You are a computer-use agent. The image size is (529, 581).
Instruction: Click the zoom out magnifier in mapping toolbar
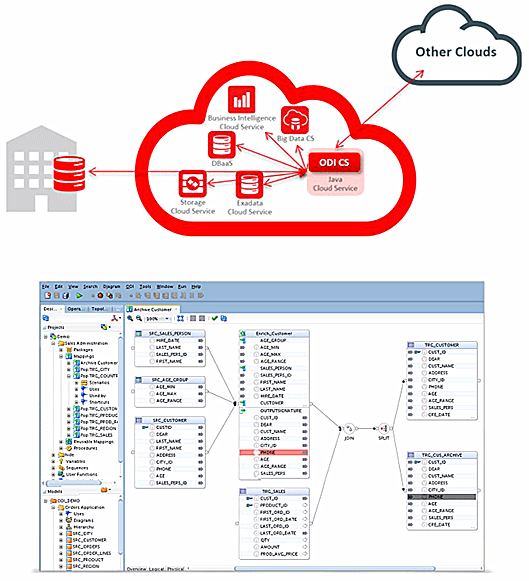tap(139, 318)
